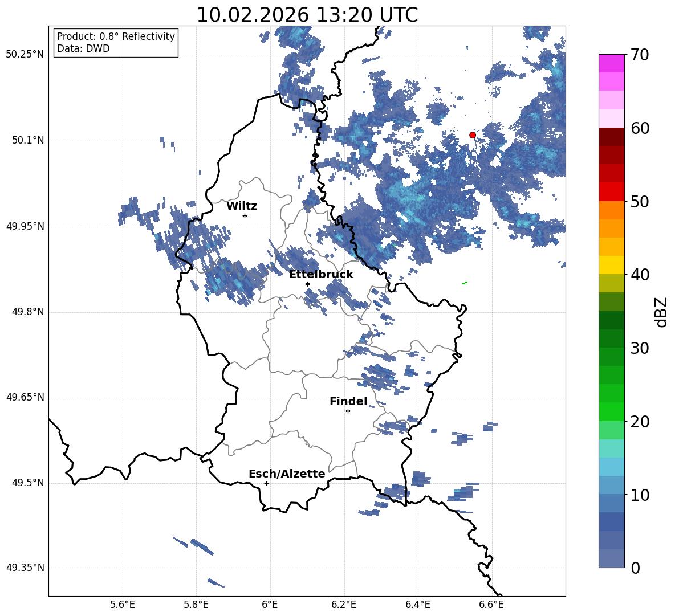
Task: Click the Wiltz cross marker
Action: [x=245, y=215]
